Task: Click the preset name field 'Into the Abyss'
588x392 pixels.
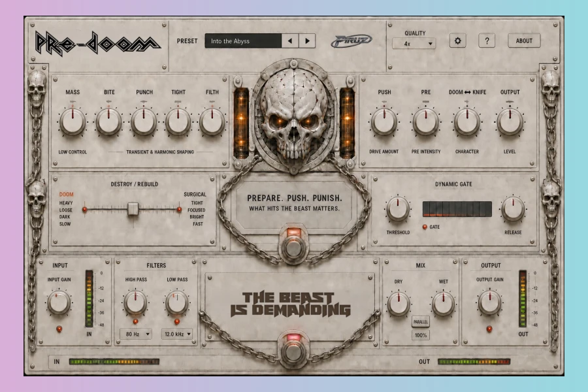Action: tap(243, 41)
